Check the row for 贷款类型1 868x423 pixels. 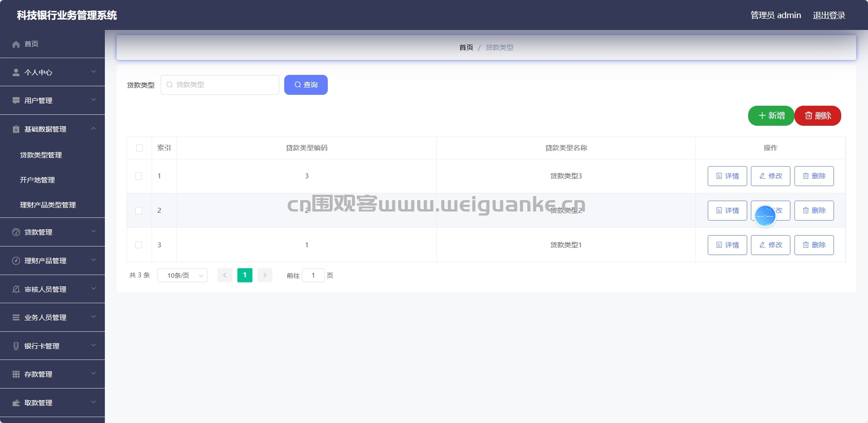[x=139, y=245]
